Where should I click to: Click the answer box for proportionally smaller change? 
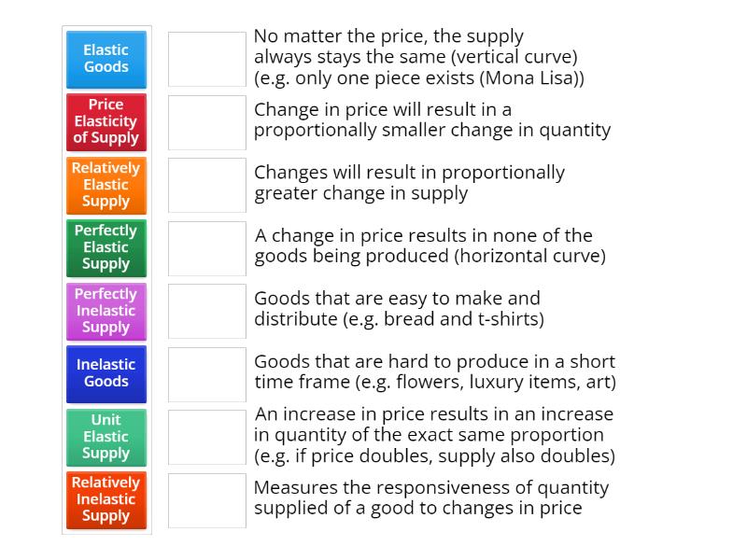[x=205, y=121]
